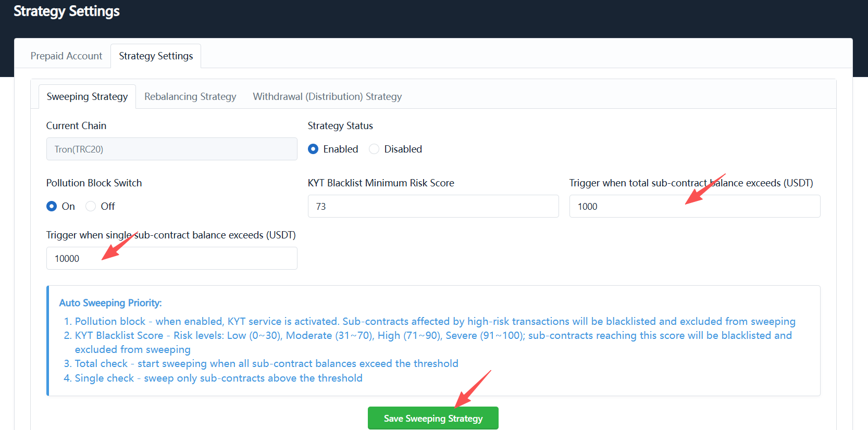Edit the total sub-contract balance trigger field
The image size is (868, 430).
click(x=695, y=206)
